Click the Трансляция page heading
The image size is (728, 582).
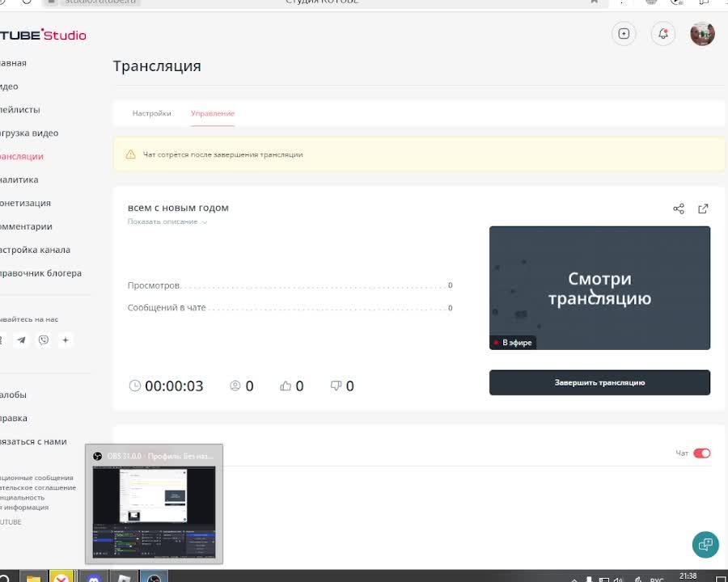pyautogui.click(x=157, y=66)
